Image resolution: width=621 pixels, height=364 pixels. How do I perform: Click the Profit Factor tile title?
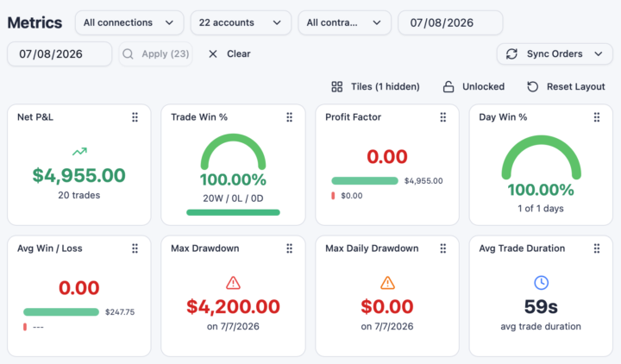tap(354, 117)
